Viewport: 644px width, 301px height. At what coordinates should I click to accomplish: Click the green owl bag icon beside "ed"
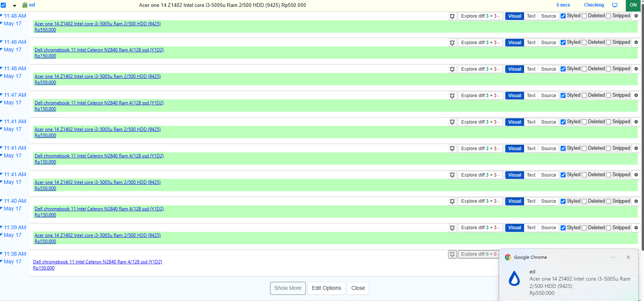[x=25, y=5]
